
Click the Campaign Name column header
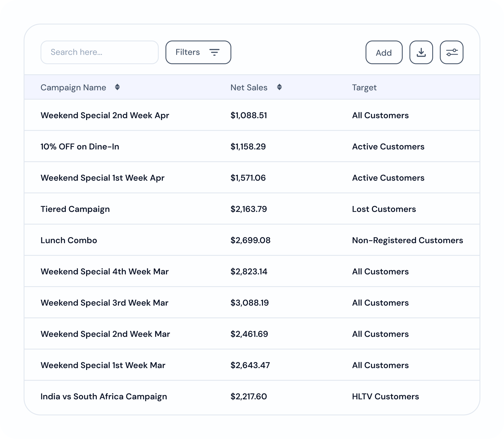pyautogui.click(x=73, y=87)
